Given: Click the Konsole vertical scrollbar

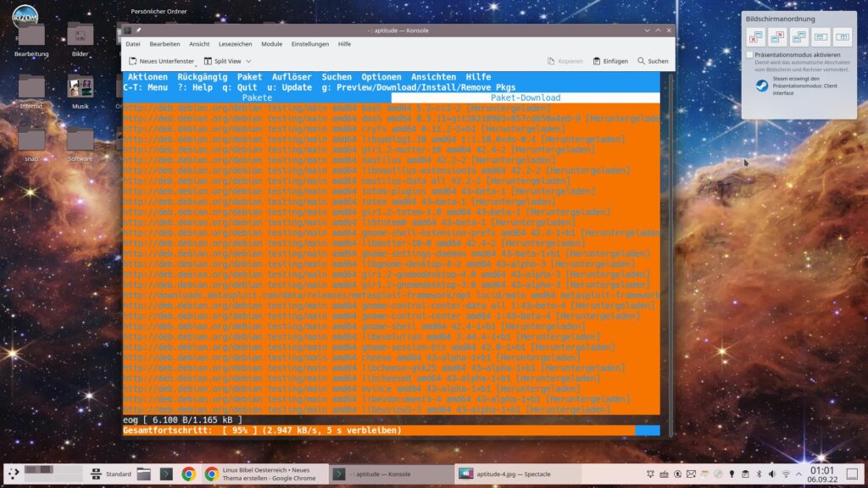Looking at the screenshot, I should (671, 254).
